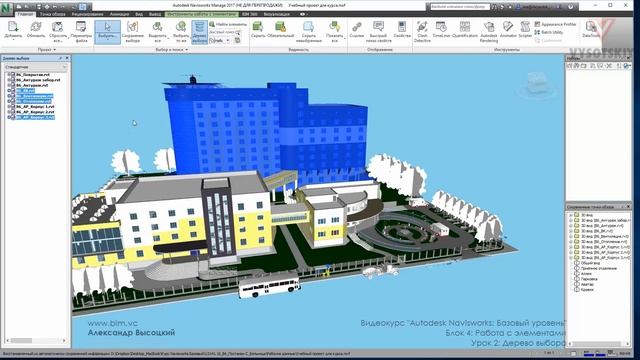Open the Animator tool
This screenshot has height=360, width=640.
[508, 30]
